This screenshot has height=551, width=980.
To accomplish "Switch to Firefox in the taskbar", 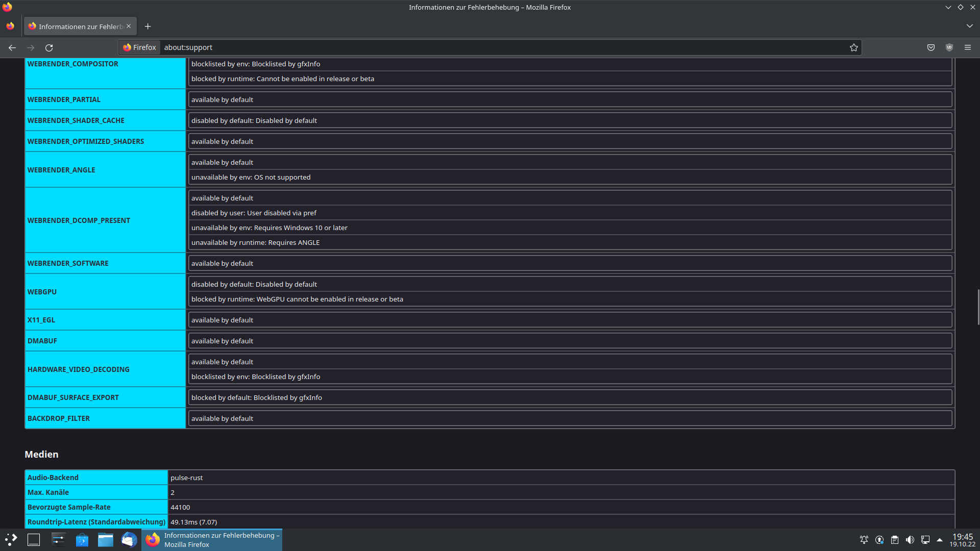I will point(211,540).
